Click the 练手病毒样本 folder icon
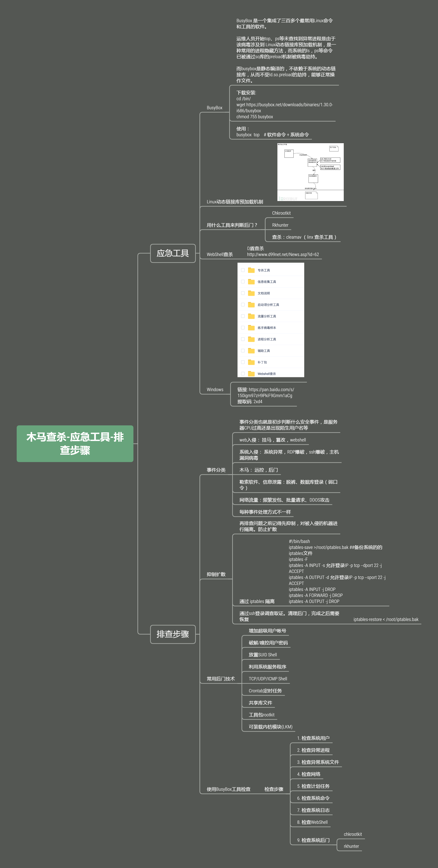Screen dimensions: 438x868 tap(251, 328)
